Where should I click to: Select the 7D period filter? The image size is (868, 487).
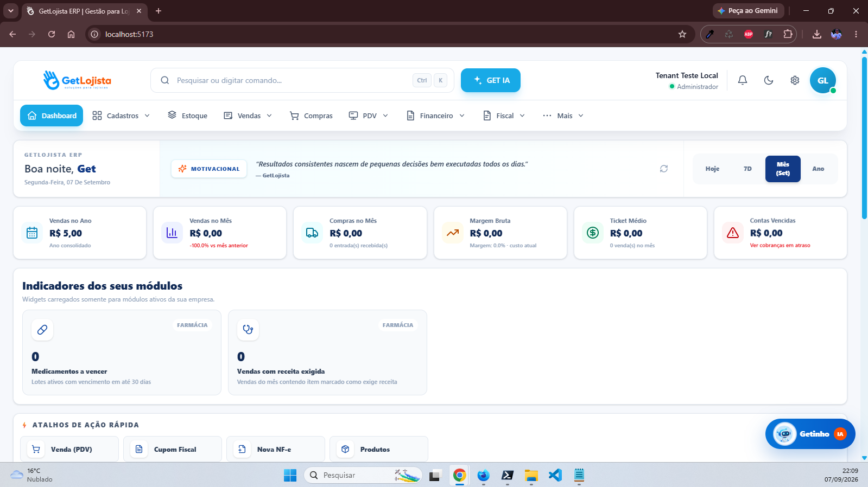(747, 169)
